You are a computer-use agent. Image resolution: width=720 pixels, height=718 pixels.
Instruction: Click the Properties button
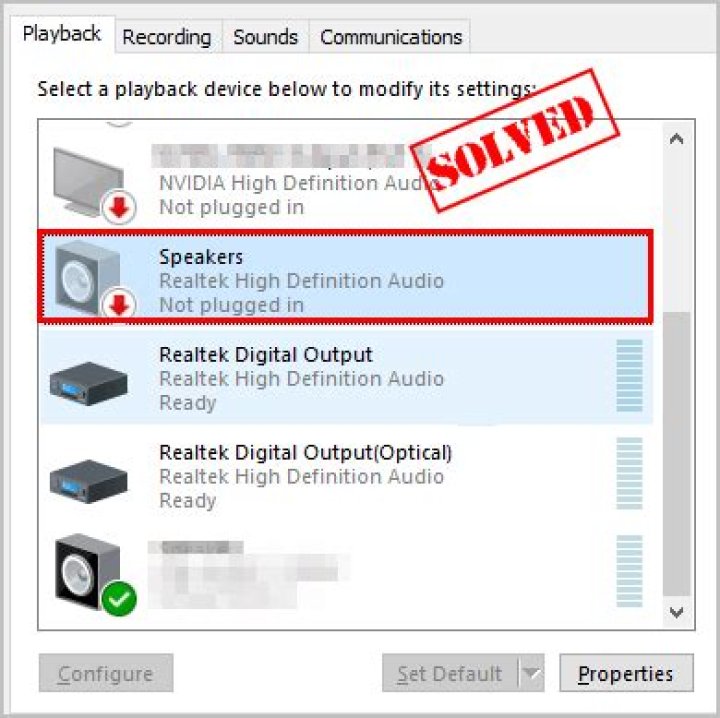626,673
